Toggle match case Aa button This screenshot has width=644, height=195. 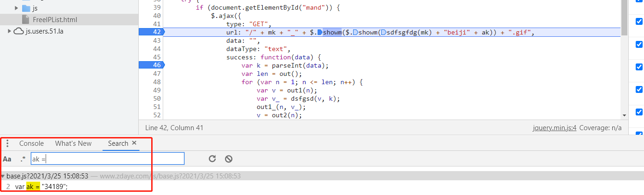7,159
